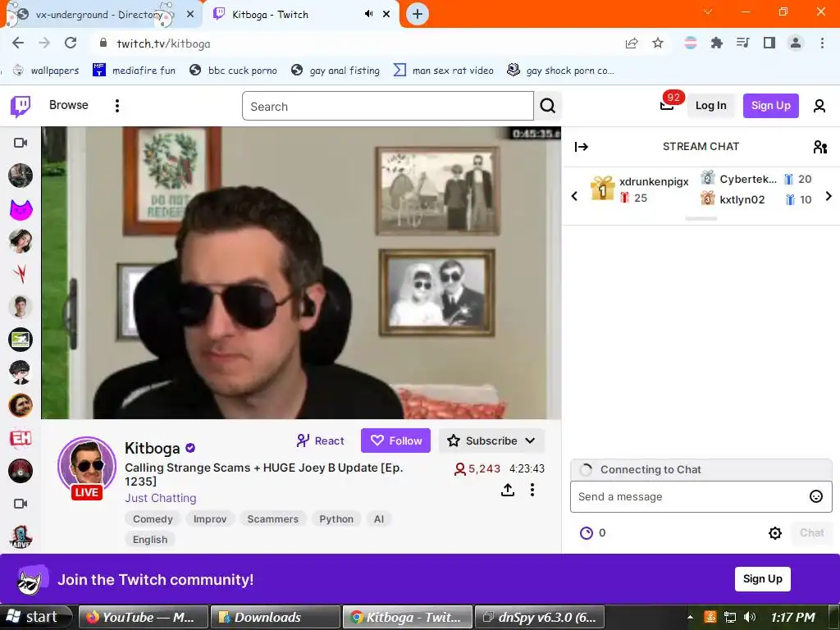
Task: Bookmark this page with the star icon
Action: [x=658, y=43]
